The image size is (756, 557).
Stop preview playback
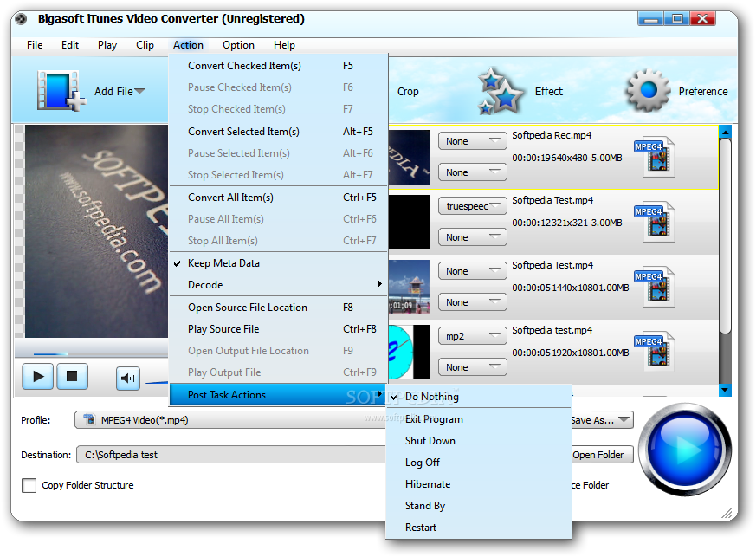pos(72,376)
